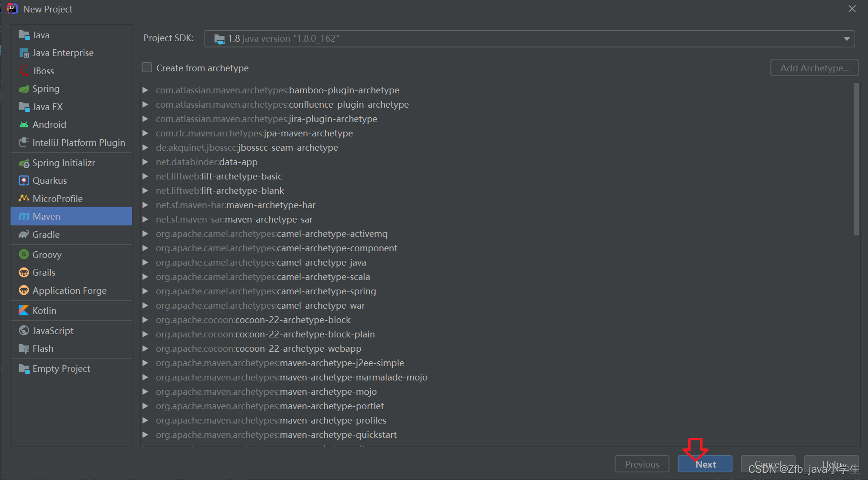Select Gradle project type label

click(x=46, y=234)
